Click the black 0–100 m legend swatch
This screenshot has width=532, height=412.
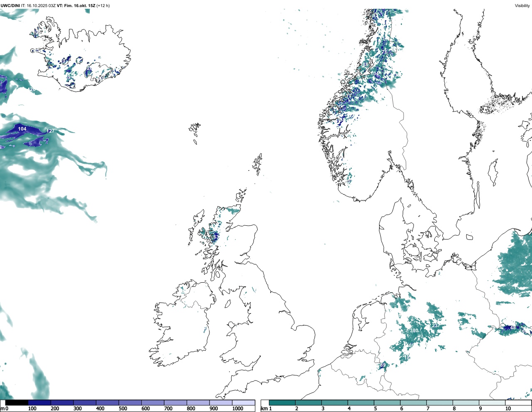[x=17, y=402]
